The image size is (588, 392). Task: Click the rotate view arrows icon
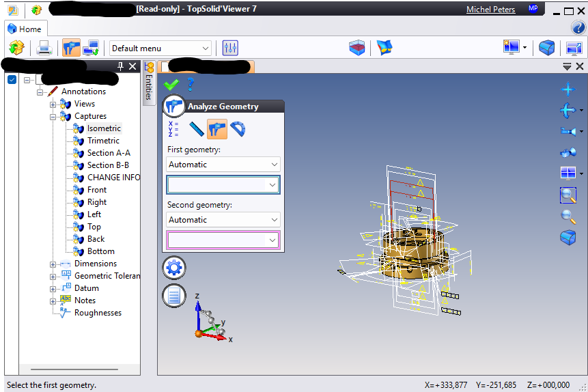(568, 111)
